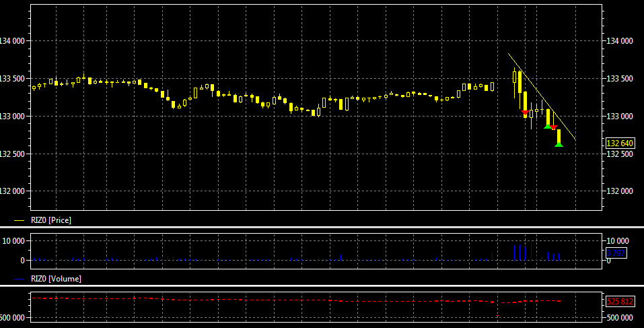Click the yellow line icon beside RIZ0 [Price]
The width and height of the screenshot is (644, 328).
pyautogui.click(x=20, y=221)
